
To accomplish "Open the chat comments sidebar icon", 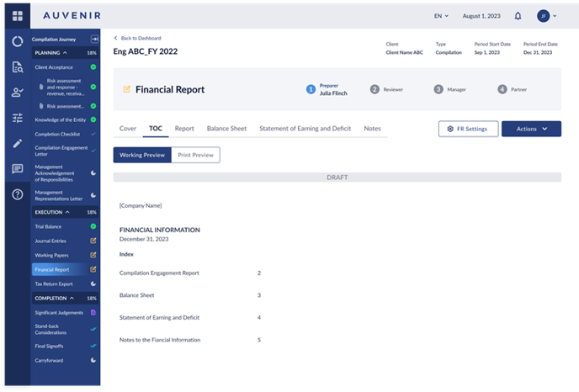I will click(x=17, y=169).
